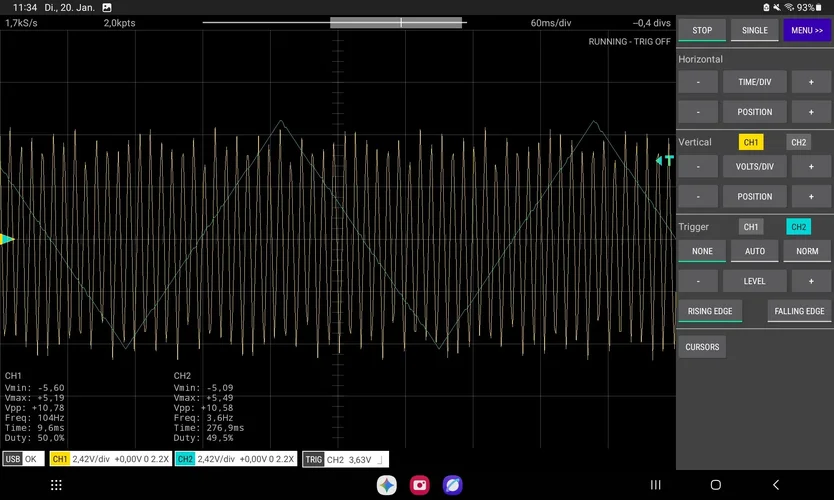834x500 pixels.
Task: Tap the RUNNING - TRIG OFF status
Action: point(629,41)
